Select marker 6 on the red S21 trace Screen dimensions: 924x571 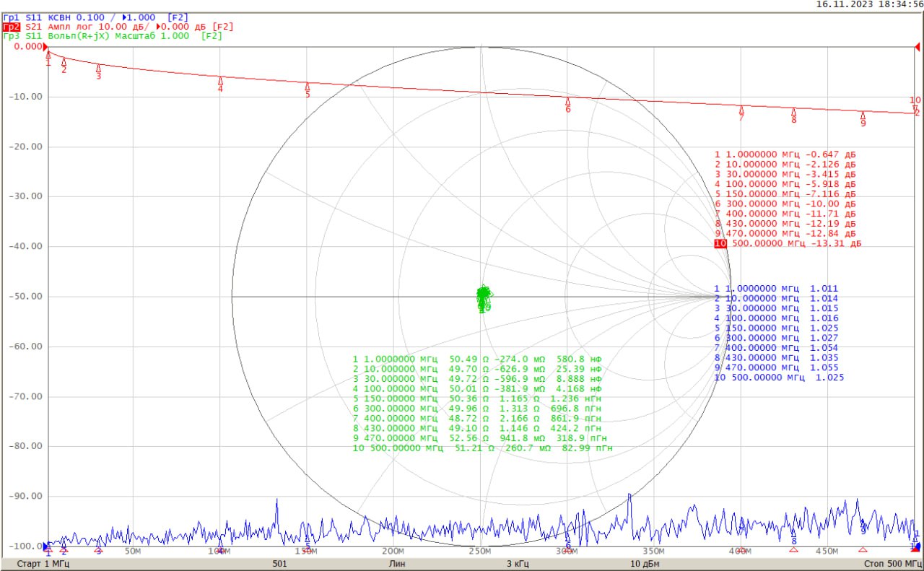(x=567, y=105)
